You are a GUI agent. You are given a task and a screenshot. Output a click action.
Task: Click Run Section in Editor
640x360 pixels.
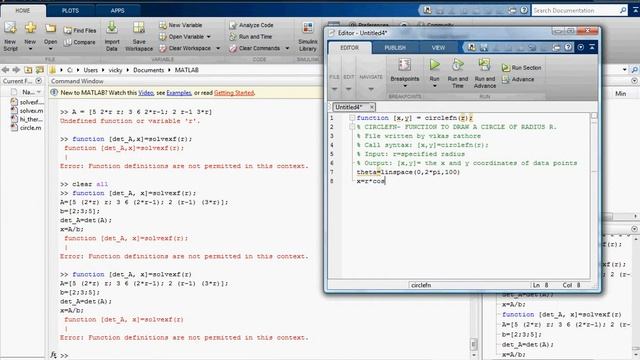(x=522, y=68)
